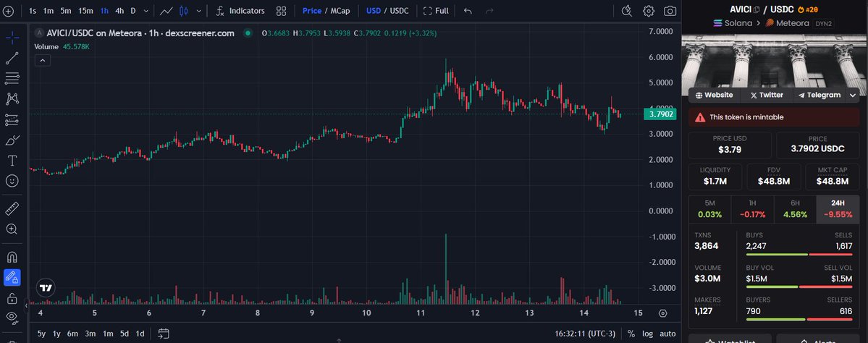
Task: Click current price label 3.7902 on axis
Action: (661, 114)
